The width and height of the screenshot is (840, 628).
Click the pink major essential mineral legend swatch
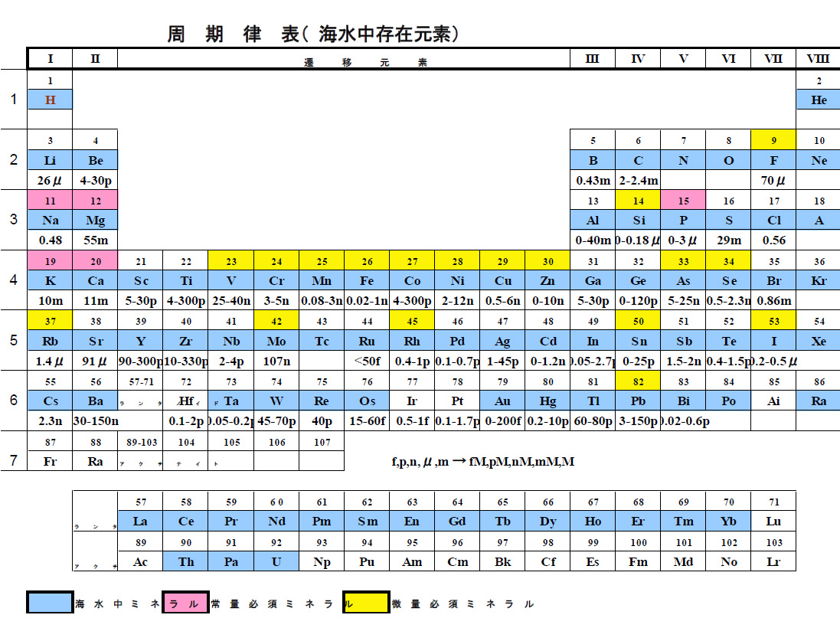click(x=185, y=602)
